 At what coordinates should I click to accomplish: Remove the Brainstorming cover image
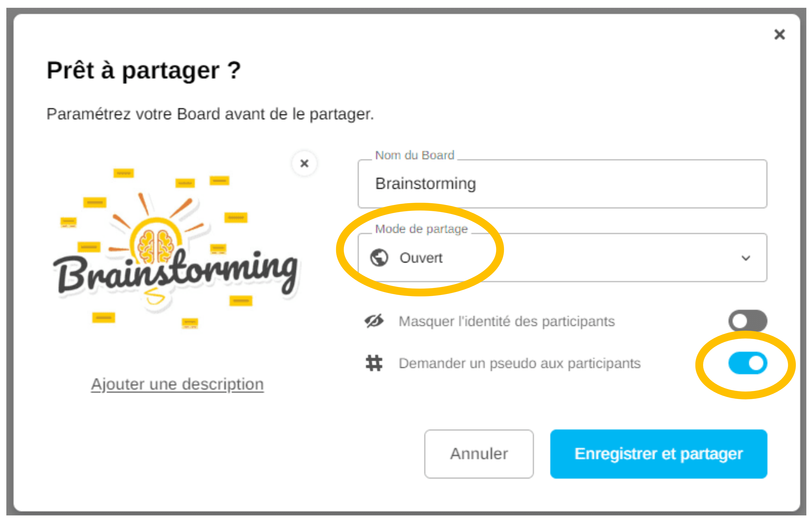coord(304,163)
